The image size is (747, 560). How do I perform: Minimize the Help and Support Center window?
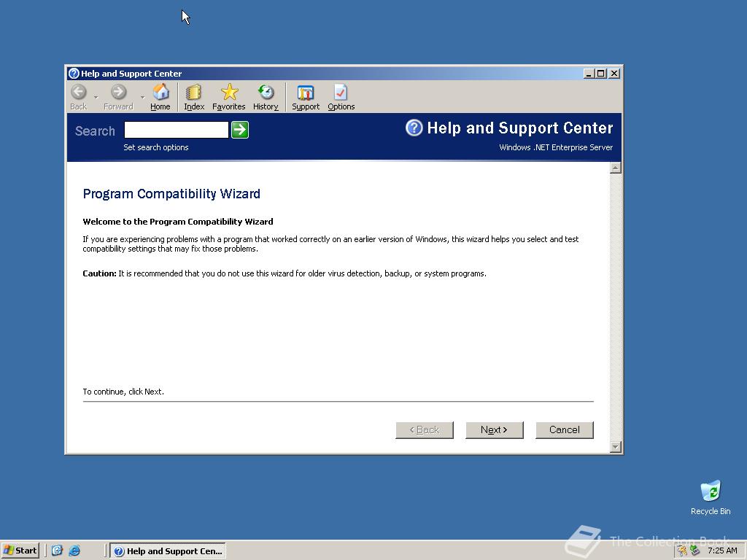pos(589,74)
